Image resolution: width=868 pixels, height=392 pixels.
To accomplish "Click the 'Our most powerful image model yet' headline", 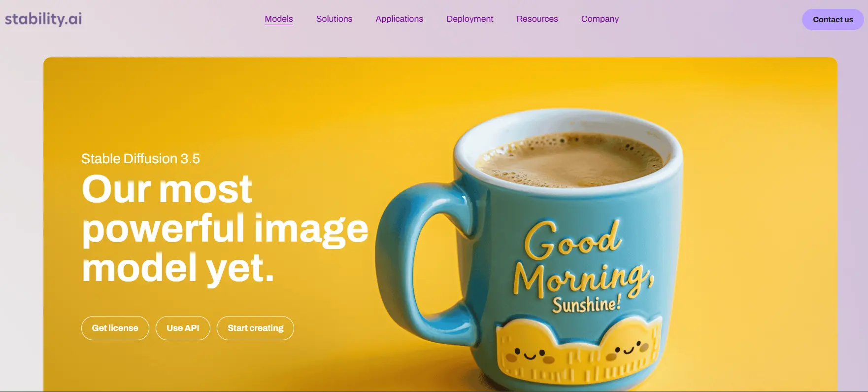I will tap(225, 229).
